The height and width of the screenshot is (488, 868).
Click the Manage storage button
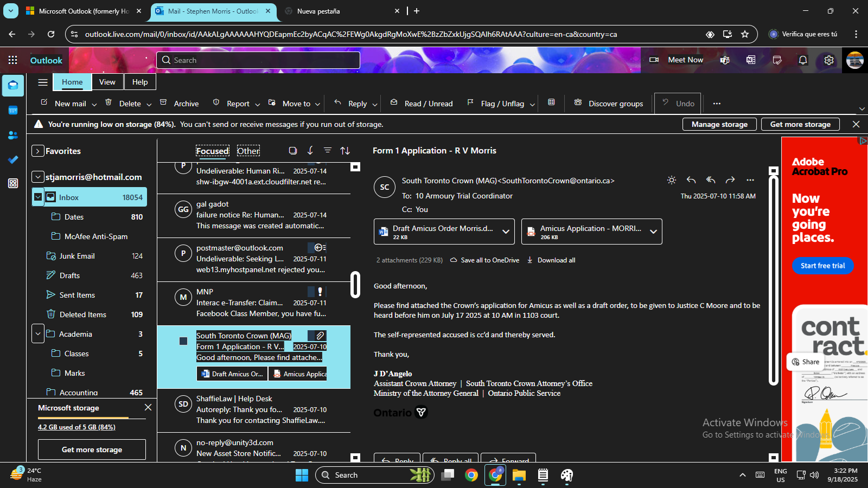(x=719, y=124)
